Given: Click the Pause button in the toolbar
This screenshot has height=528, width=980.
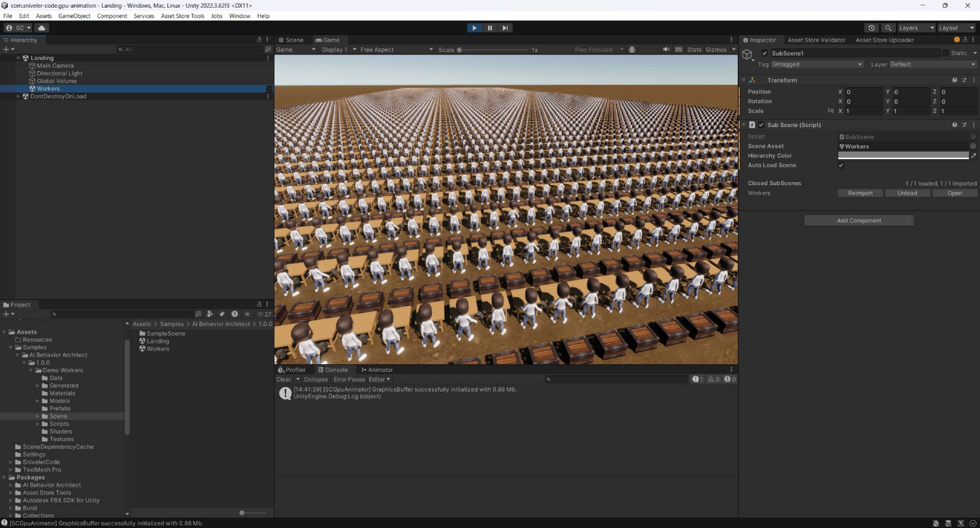Looking at the screenshot, I should [489, 28].
